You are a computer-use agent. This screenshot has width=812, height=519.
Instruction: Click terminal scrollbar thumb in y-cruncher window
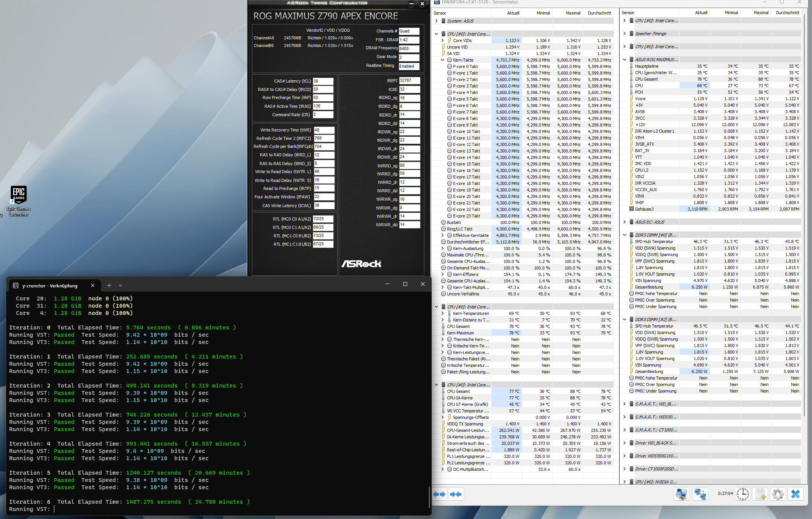point(429,497)
